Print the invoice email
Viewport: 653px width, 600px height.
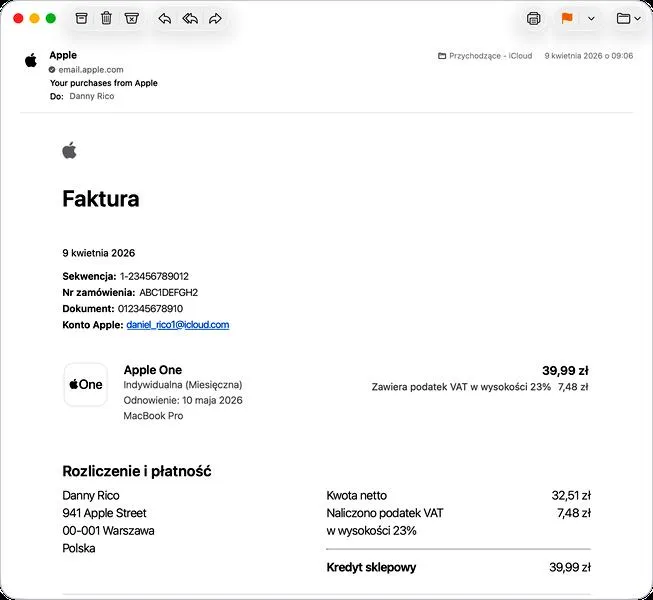click(x=533, y=19)
